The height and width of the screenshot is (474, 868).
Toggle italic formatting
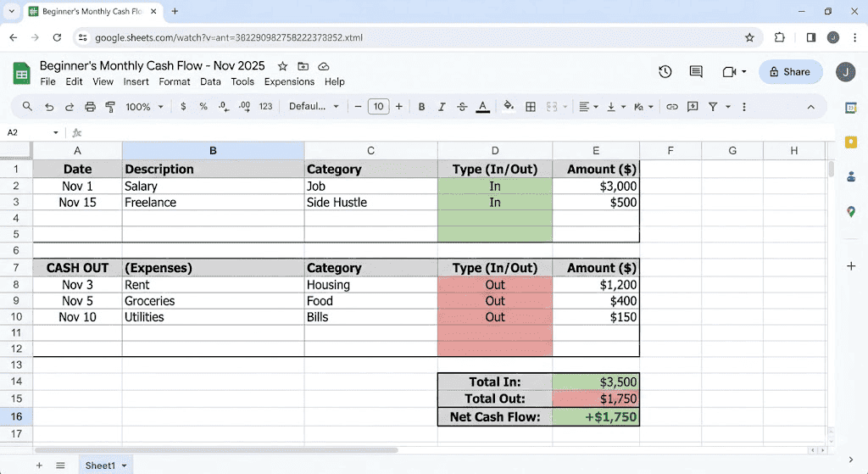(x=442, y=107)
